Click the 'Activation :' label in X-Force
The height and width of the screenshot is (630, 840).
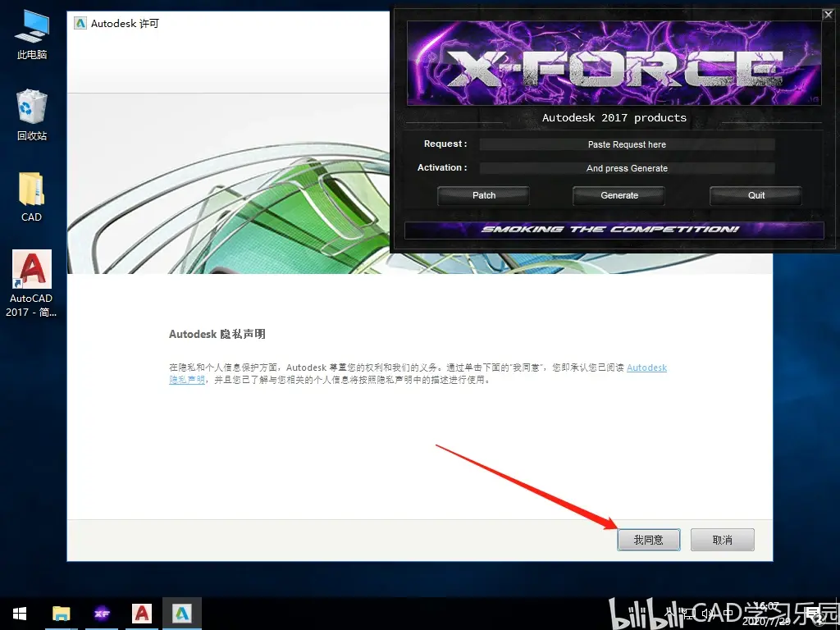coord(442,167)
